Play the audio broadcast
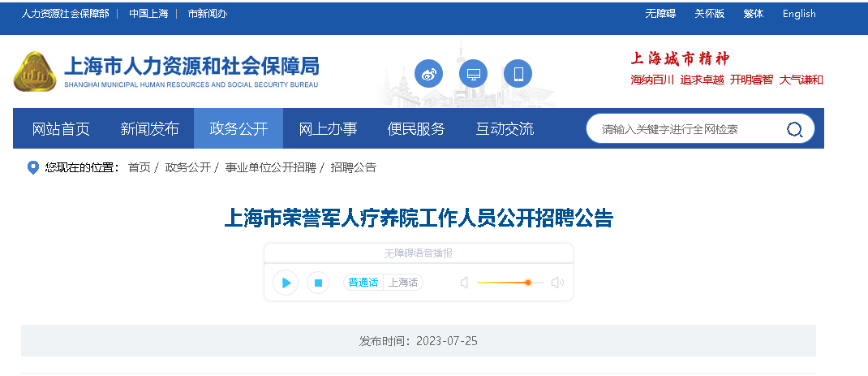The height and width of the screenshot is (376, 868). (x=286, y=283)
